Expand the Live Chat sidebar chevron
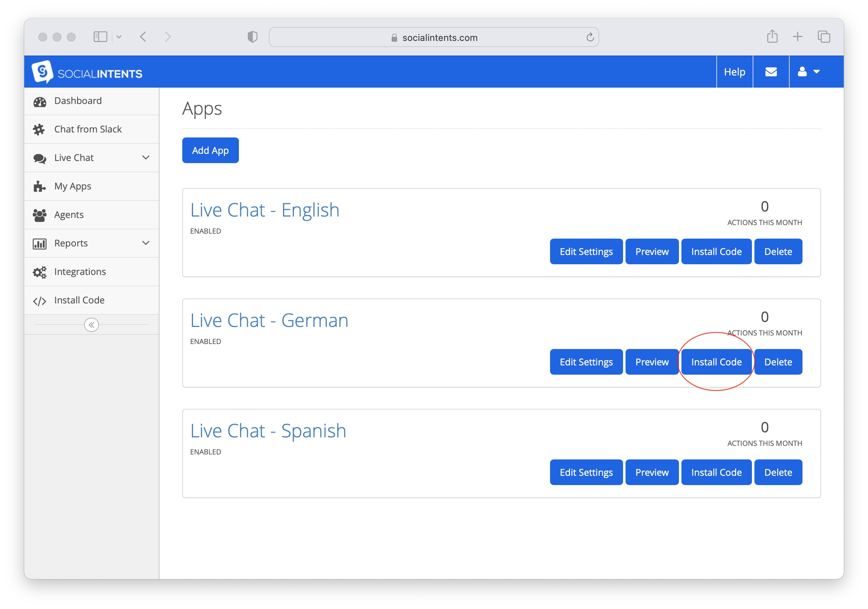This screenshot has height=609, width=868. pos(146,157)
